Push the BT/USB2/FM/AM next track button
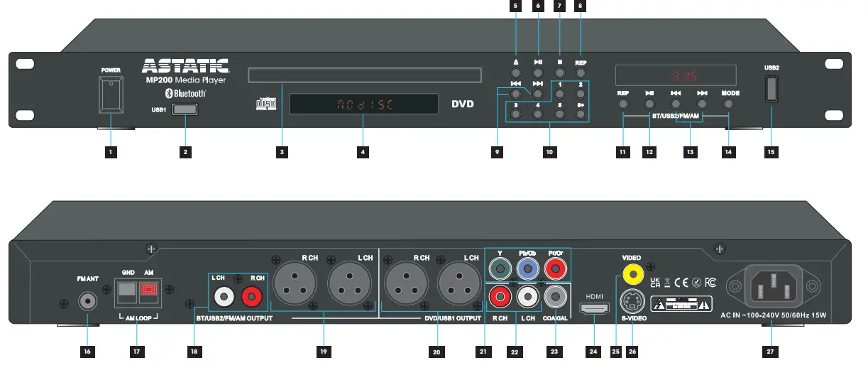868x370 pixels. [702, 104]
